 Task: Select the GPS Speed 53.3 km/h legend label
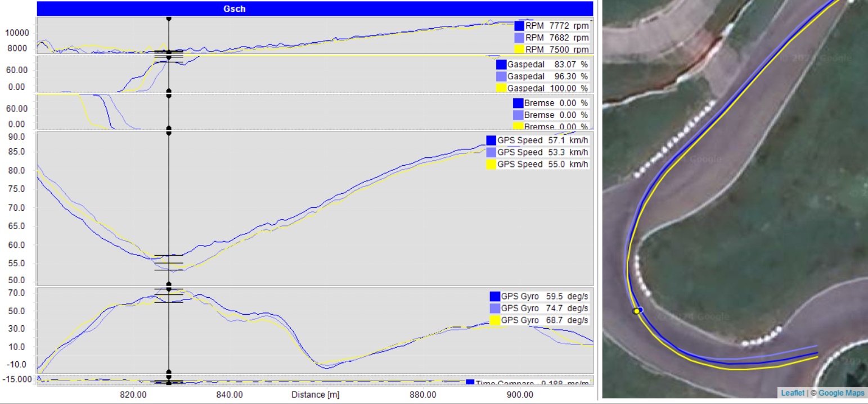(x=543, y=152)
